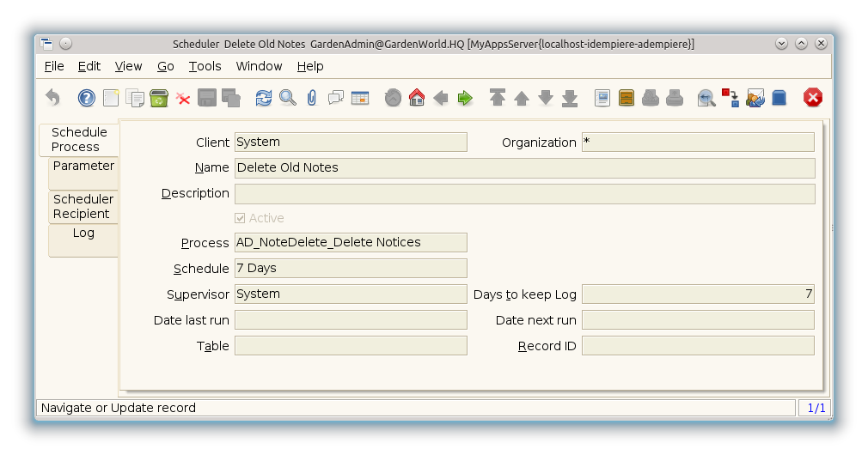Click the Print Preview icon
The height and width of the screenshot is (455, 868).
pos(651,98)
